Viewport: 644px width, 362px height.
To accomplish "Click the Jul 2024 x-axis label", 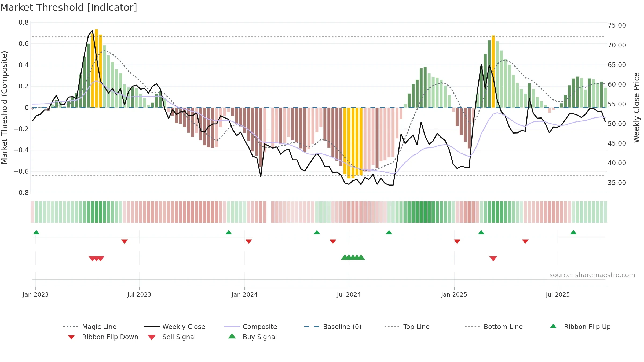I will [349, 294].
